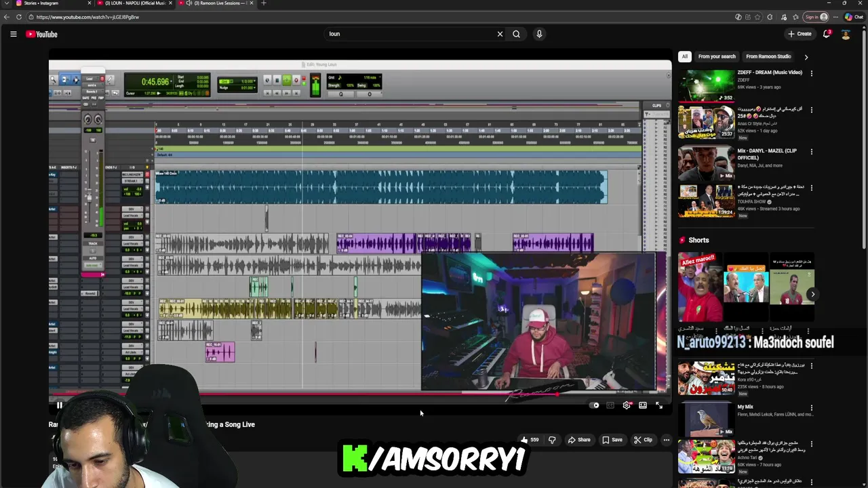Toggle the autoplay switch in player
This screenshot has width=868, height=488.
click(x=595, y=405)
